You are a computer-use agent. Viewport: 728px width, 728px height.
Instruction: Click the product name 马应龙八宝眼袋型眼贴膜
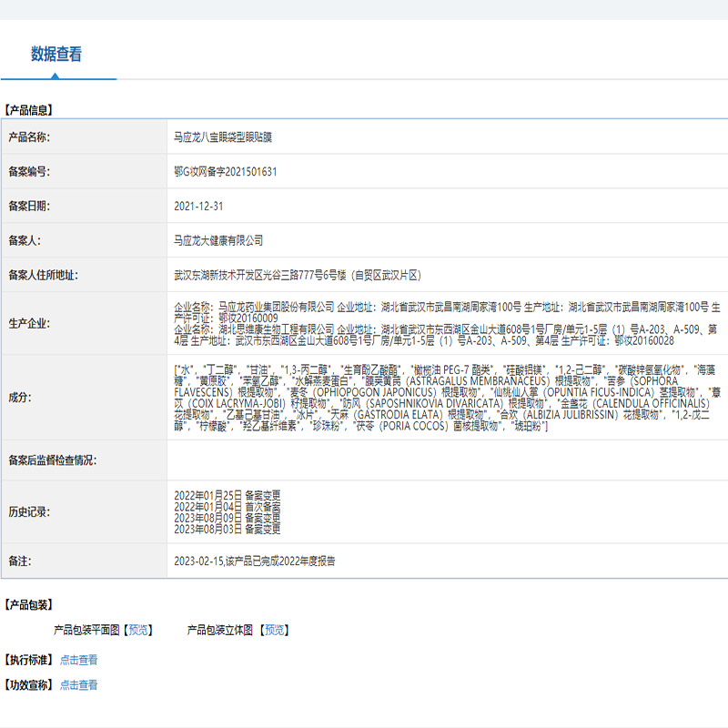222,137
